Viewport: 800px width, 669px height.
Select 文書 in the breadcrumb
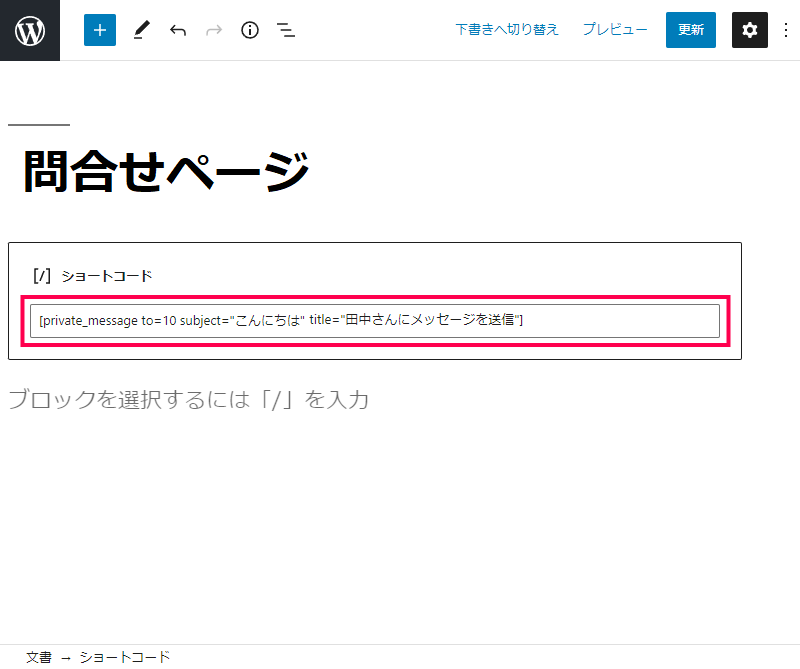pos(39,657)
